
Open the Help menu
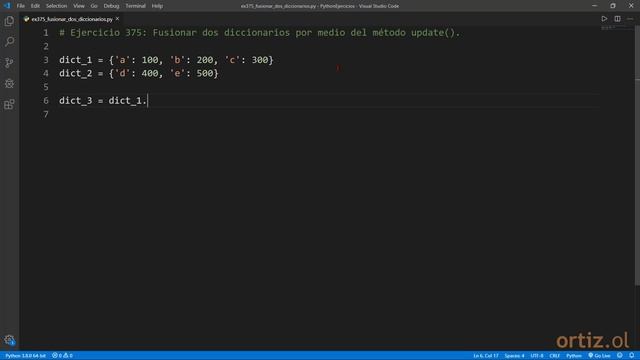point(157,6)
